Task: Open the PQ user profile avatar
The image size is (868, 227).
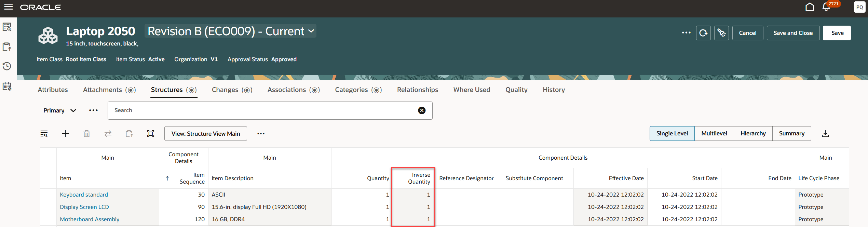Action: (x=859, y=7)
